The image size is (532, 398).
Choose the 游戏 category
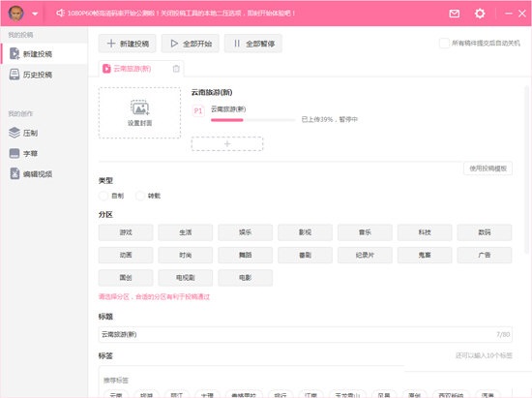click(126, 232)
